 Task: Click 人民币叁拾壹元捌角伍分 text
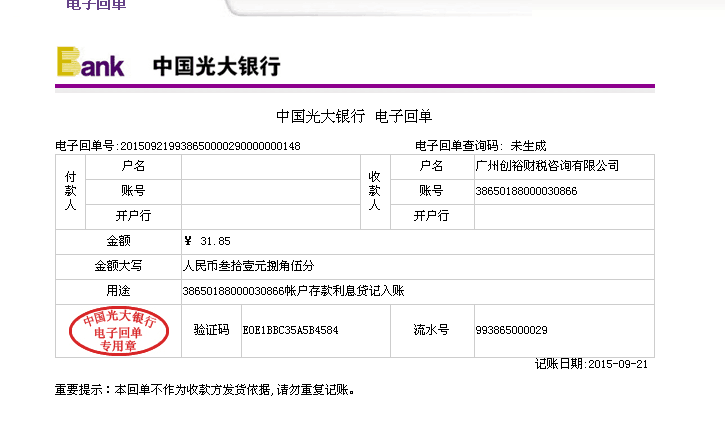coord(248,266)
